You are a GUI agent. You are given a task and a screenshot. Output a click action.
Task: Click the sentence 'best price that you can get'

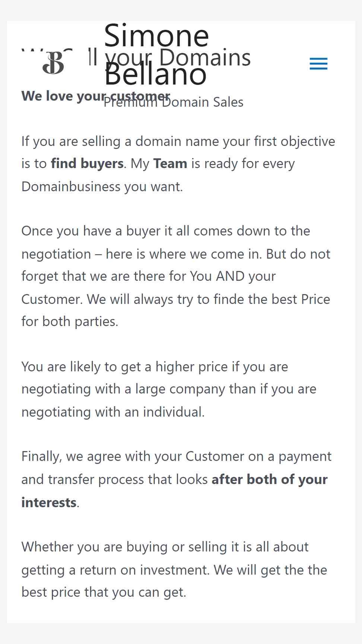coord(103,592)
